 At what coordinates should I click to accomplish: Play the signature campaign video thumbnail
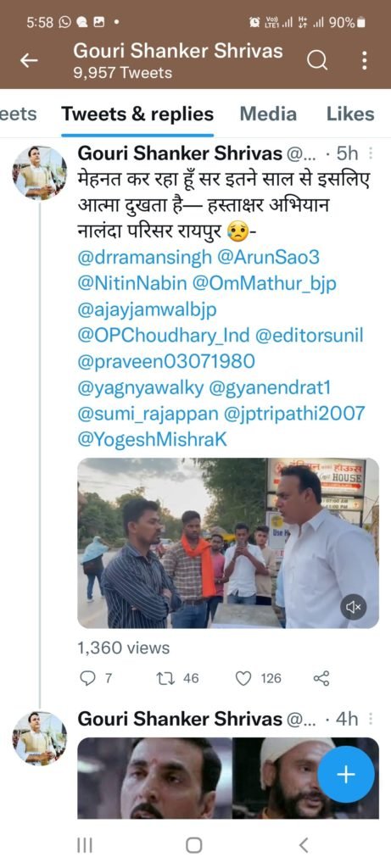[228, 543]
